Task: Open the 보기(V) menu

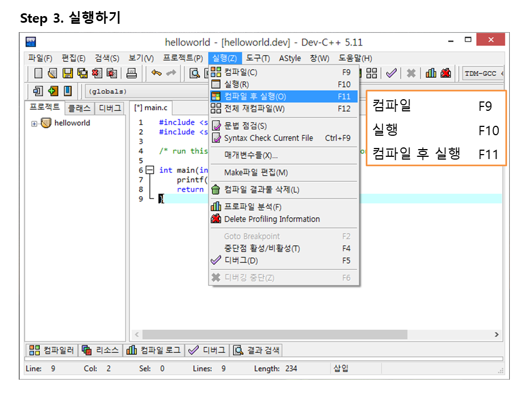Action: click(x=141, y=58)
